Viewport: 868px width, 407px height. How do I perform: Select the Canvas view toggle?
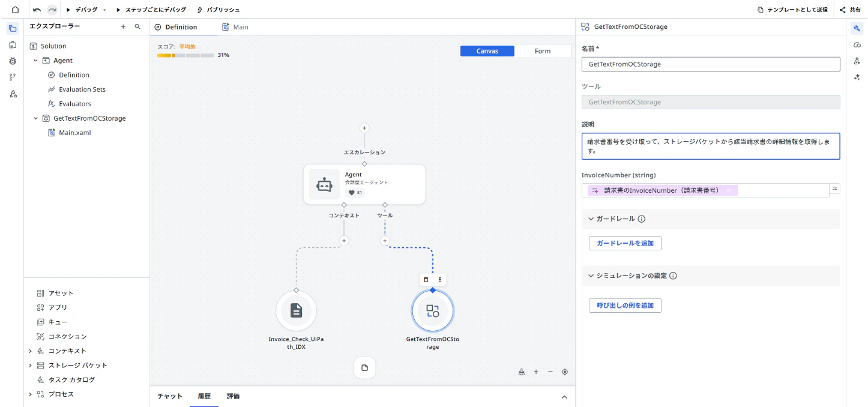487,51
